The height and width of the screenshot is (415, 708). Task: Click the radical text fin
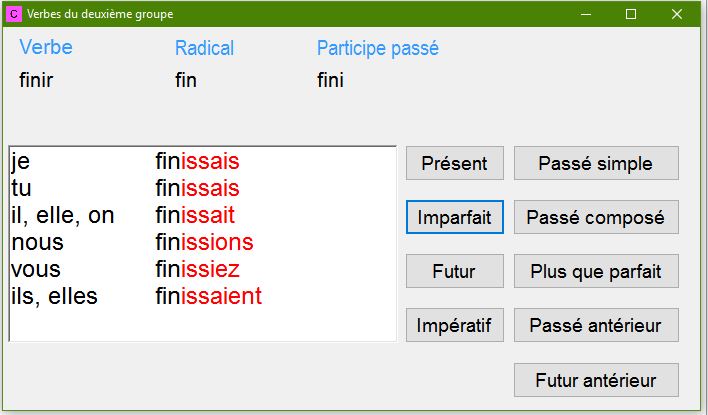[186, 80]
